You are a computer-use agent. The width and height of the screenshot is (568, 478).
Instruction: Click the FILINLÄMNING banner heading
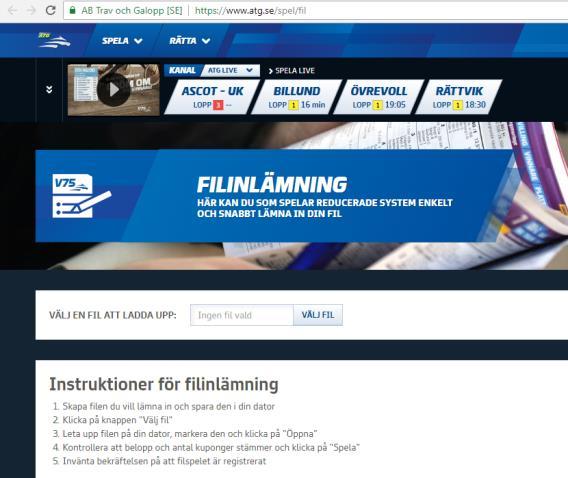272,184
